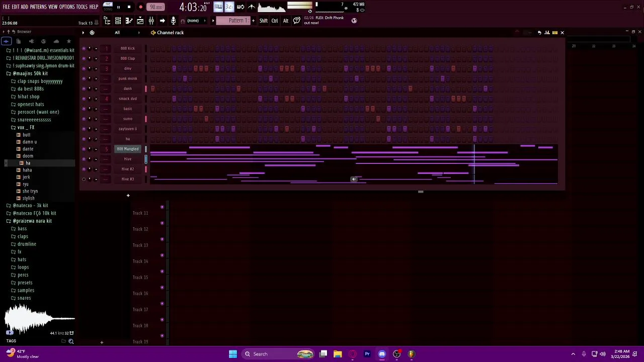Image resolution: width=644 pixels, height=362 pixels.
Task: Open Discord from the Windows taskbar
Action: (382, 354)
